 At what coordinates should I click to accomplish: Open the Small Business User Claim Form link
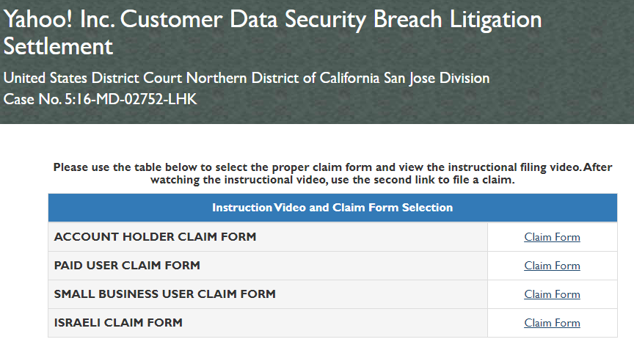(552, 294)
